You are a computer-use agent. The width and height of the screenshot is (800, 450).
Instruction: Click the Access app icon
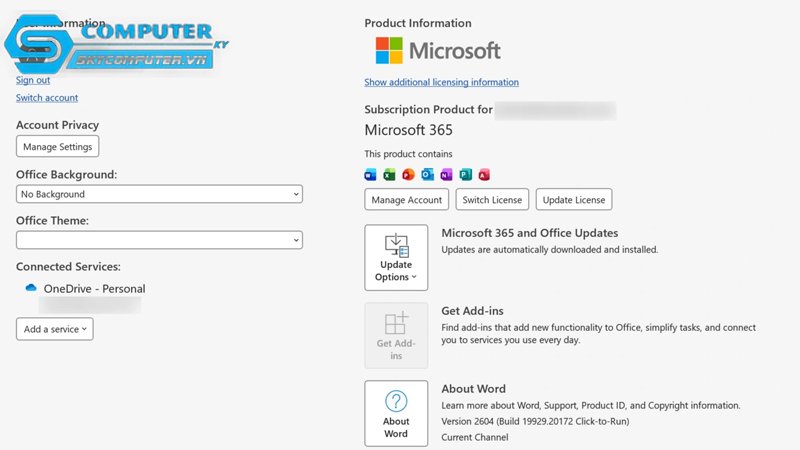click(484, 174)
